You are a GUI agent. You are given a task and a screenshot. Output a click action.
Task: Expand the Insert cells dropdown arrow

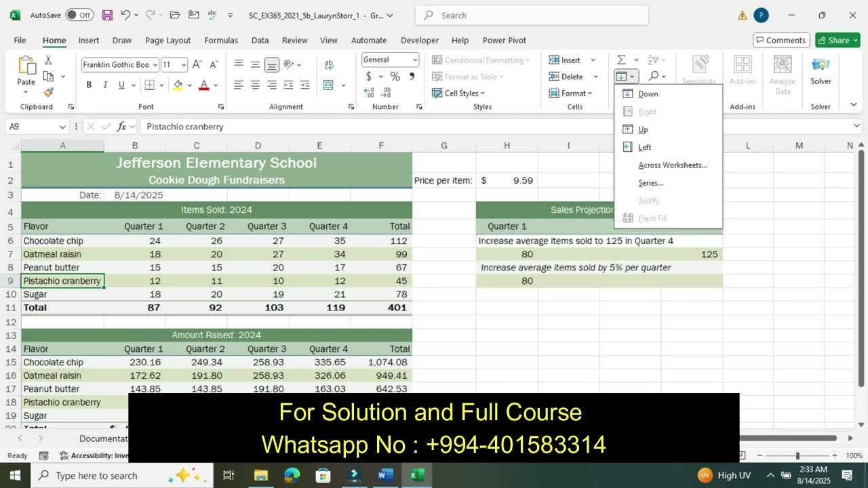[593, 60]
